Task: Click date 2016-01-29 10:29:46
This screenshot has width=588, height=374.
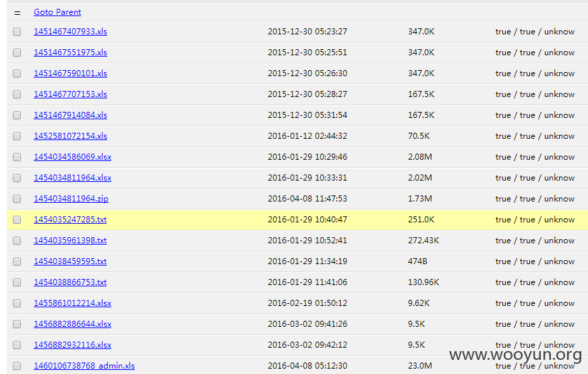Action: (307, 157)
